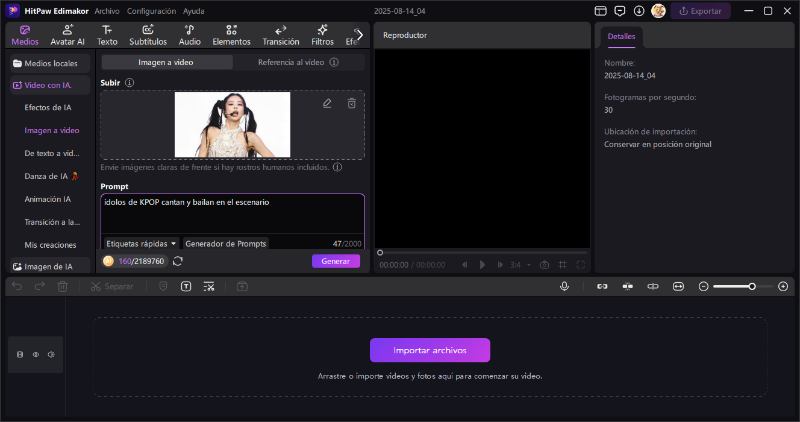This screenshot has height=422, width=800.
Task: Click the timeline zoom in plus icon
Action: [x=783, y=287]
